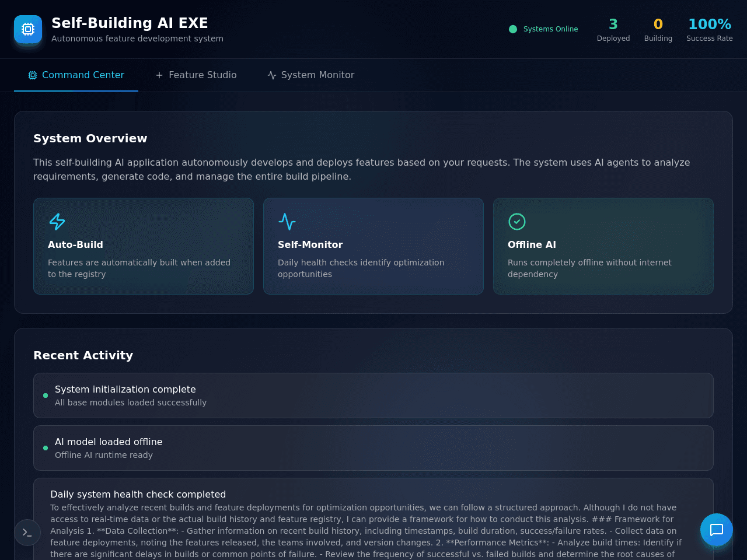Screen dimensions: 747x560
Task: Click 'Runs completely offline' description
Action: [x=589, y=268]
